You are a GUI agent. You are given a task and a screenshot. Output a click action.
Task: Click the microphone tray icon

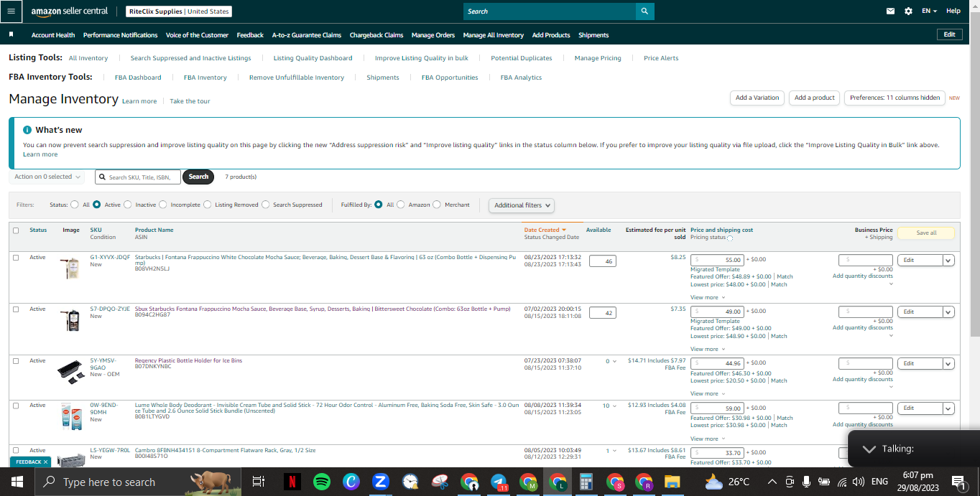tap(807, 482)
